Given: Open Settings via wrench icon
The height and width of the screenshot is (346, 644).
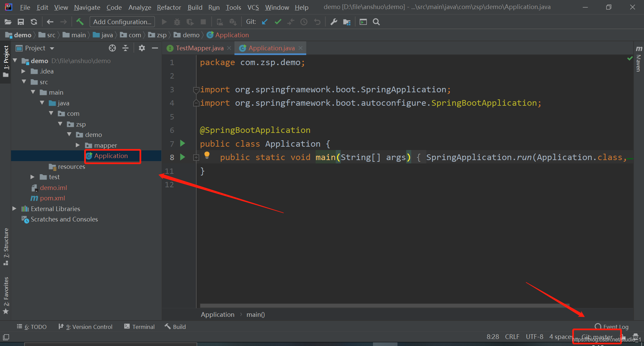Looking at the screenshot, I should coord(334,22).
